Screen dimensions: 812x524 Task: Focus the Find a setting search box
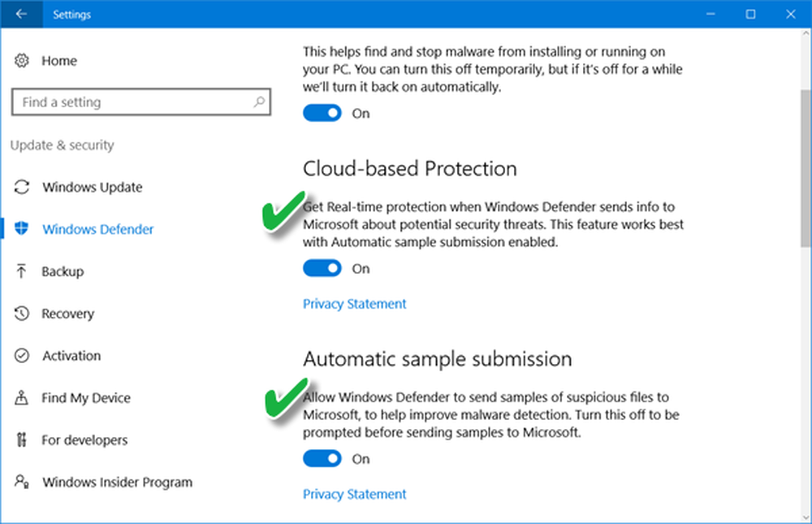click(x=140, y=102)
